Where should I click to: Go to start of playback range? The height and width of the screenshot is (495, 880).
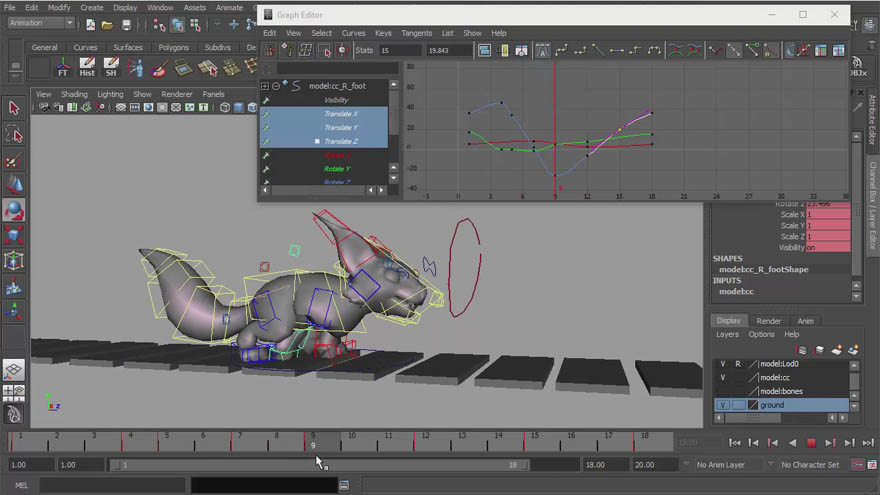(735, 443)
